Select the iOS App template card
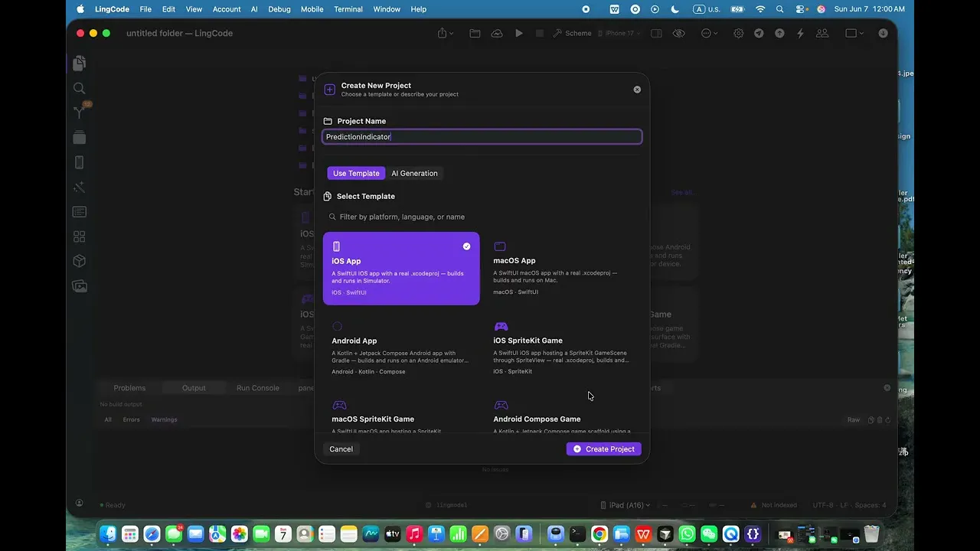Image resolution: width=980 pixels, height=551 pixels. 401,269
